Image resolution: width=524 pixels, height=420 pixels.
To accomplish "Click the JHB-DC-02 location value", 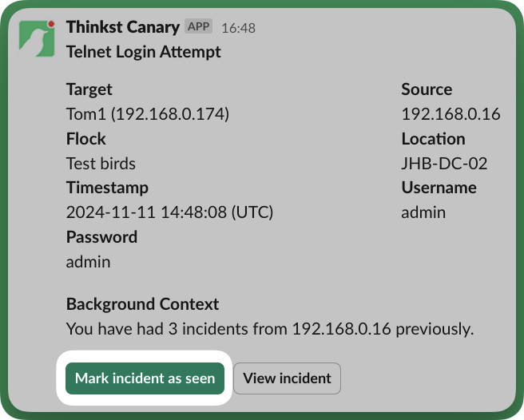I will [x=444, y=164].
